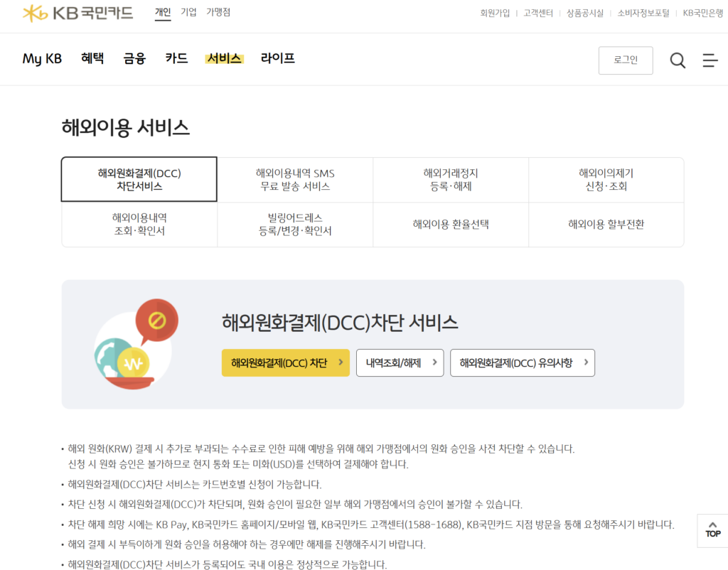Select 해외이용 할부전환 tab

click(x=606, y=224)
